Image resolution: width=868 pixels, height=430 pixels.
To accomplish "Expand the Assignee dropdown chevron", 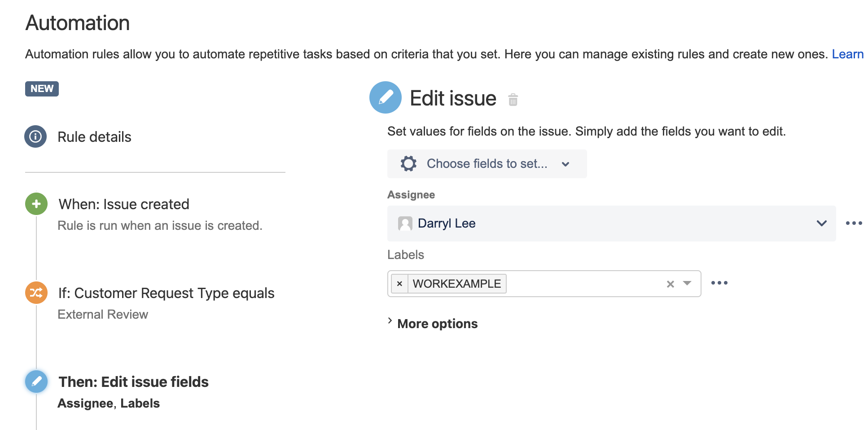I will (822, 223).
